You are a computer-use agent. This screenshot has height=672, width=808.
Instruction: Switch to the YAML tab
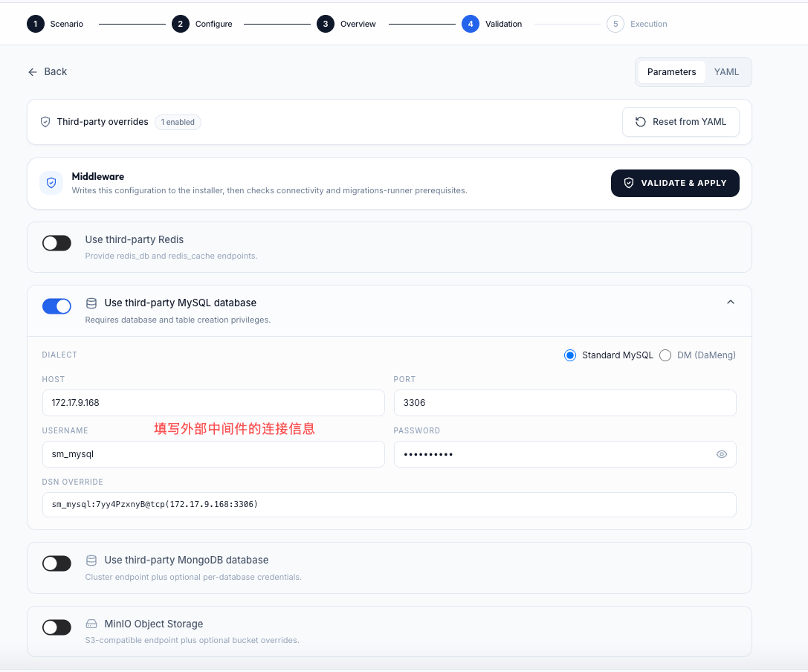click(726, 72)
